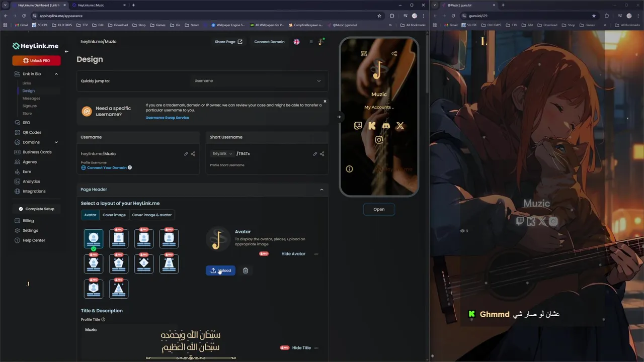Click the Connect Your Domain link

coord(107,167)
